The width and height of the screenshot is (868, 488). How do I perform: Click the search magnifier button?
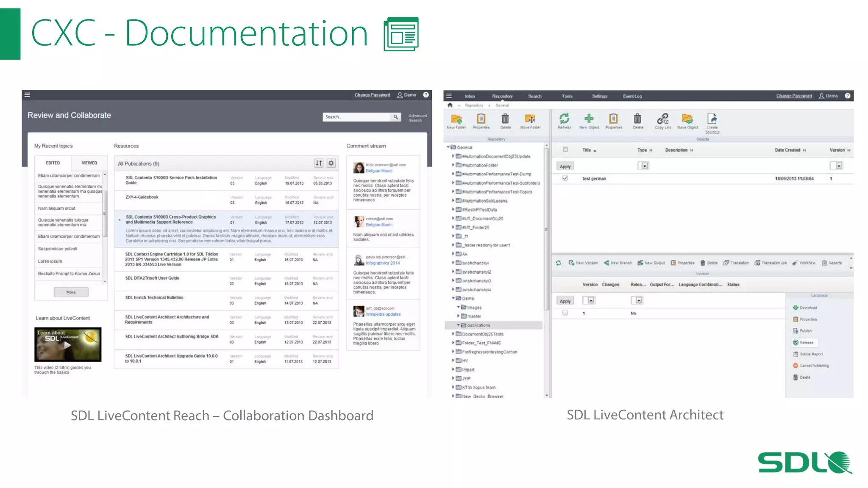pos(395,117)
